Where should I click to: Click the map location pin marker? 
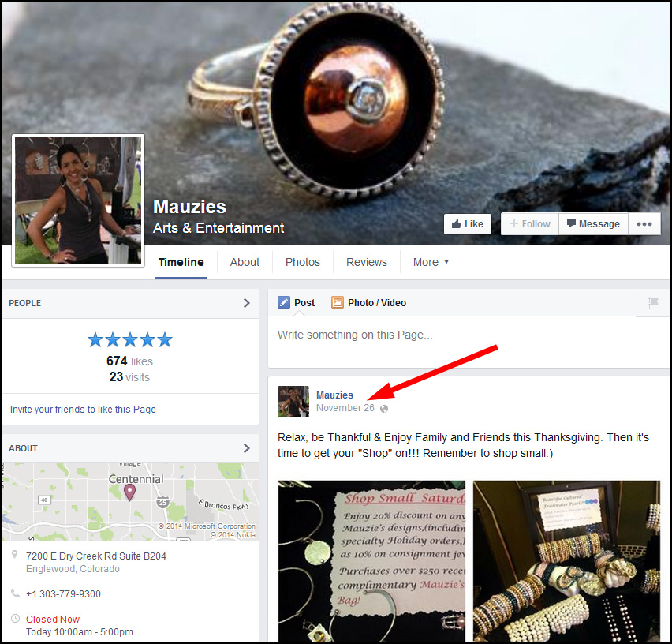click(x=129, y=492)
